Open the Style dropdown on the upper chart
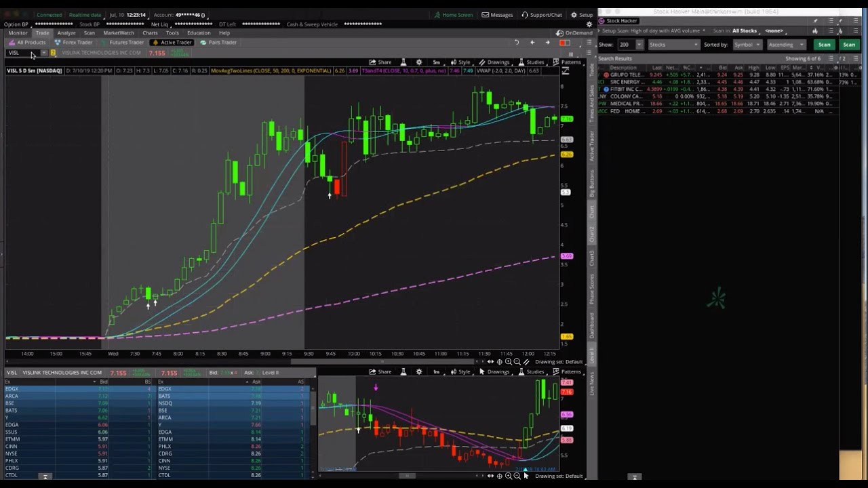868x488 pixels. [460, 62]
